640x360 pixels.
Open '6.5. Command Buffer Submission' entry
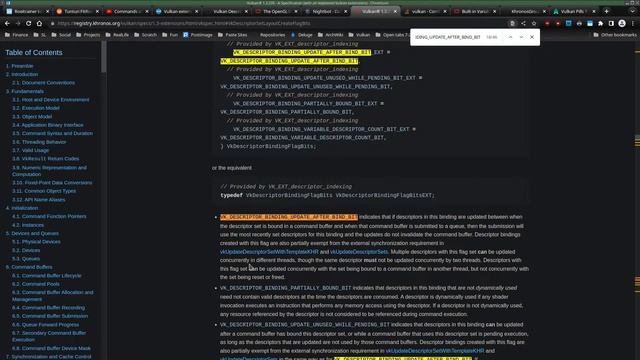(50, 316)
